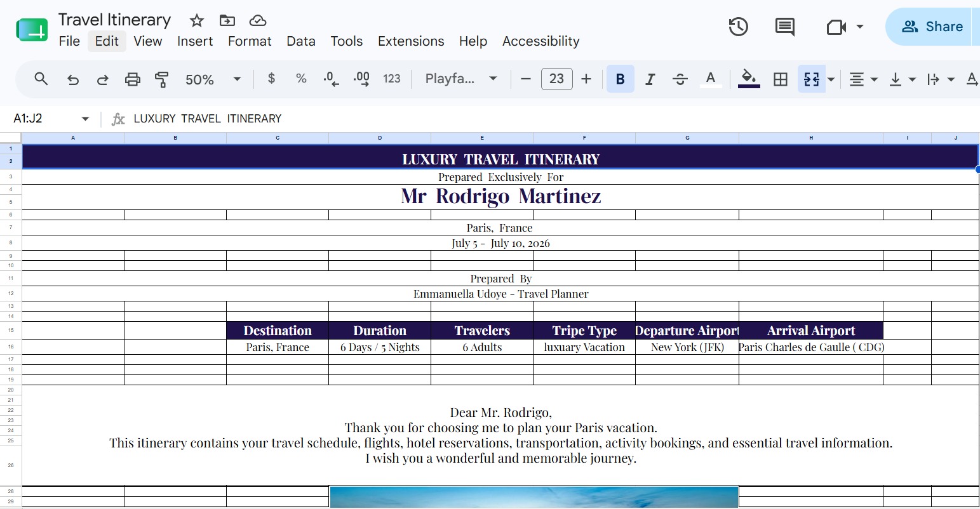This screenshot has height=509, width=980.
Task: Increase decimal places
Action: click(x=361, y=79)
